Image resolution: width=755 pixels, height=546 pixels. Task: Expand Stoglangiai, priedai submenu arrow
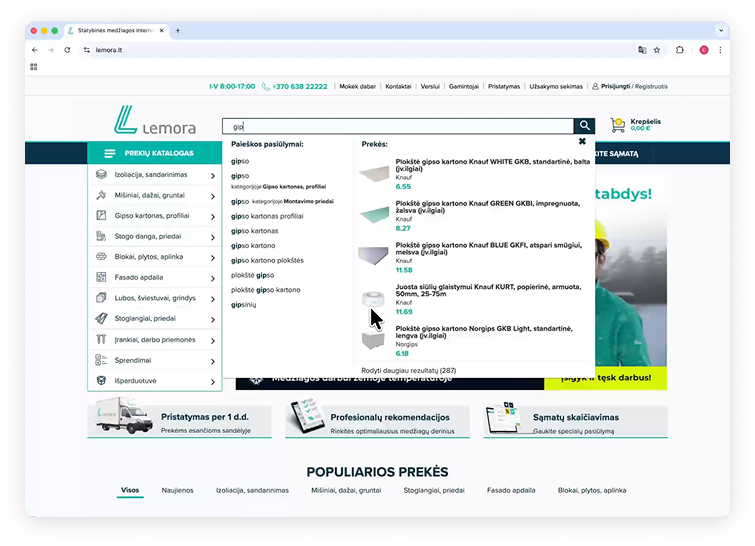(x=213, y=320)
